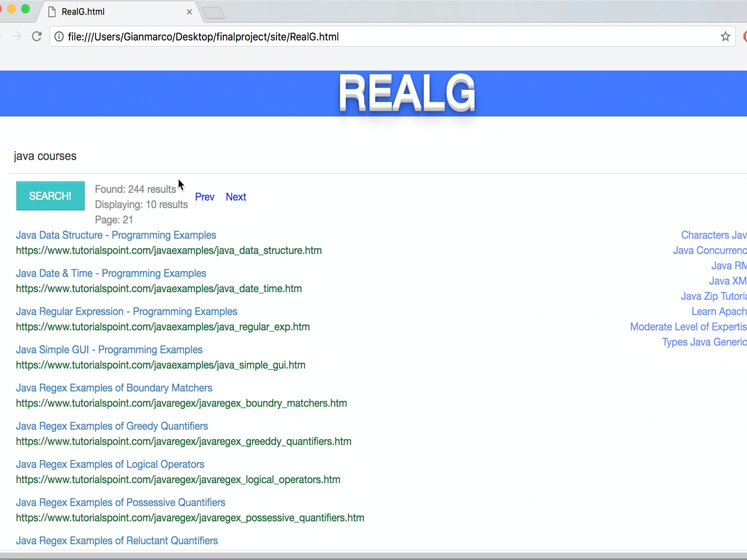747x560 pixels.
Task: Go to the Next results page
Action: coord(236,197)
